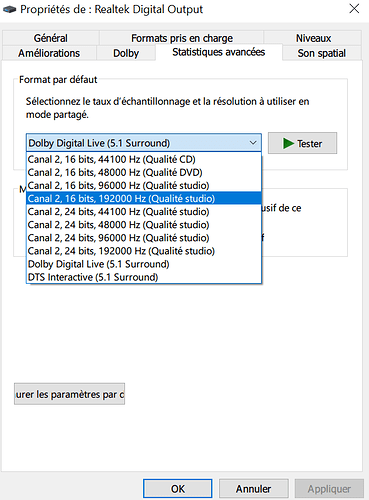Click restore default parameters button
369x500 pixels.
[69, 394]
